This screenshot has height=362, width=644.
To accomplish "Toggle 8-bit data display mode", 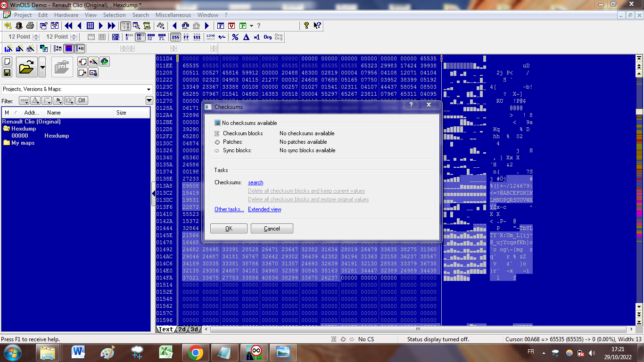I will [129, 37].
